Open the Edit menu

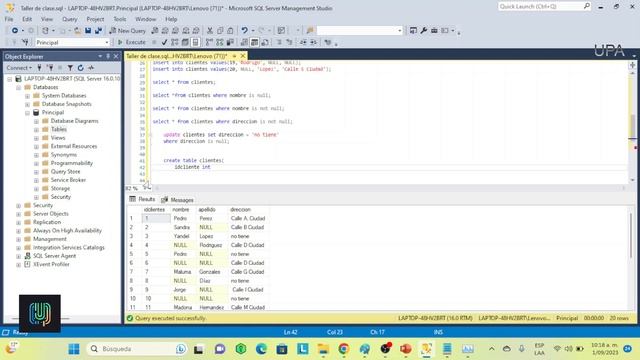(x=27, y=19)
